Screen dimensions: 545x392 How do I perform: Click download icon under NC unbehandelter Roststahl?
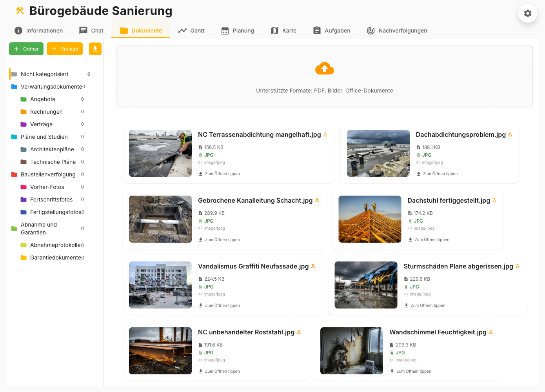[x=201, y=371]
